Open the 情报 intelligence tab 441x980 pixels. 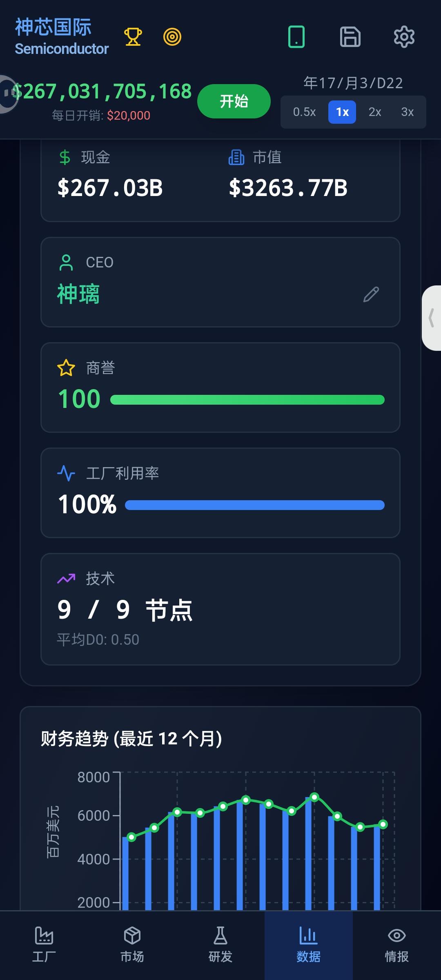(x=397, y=945)
